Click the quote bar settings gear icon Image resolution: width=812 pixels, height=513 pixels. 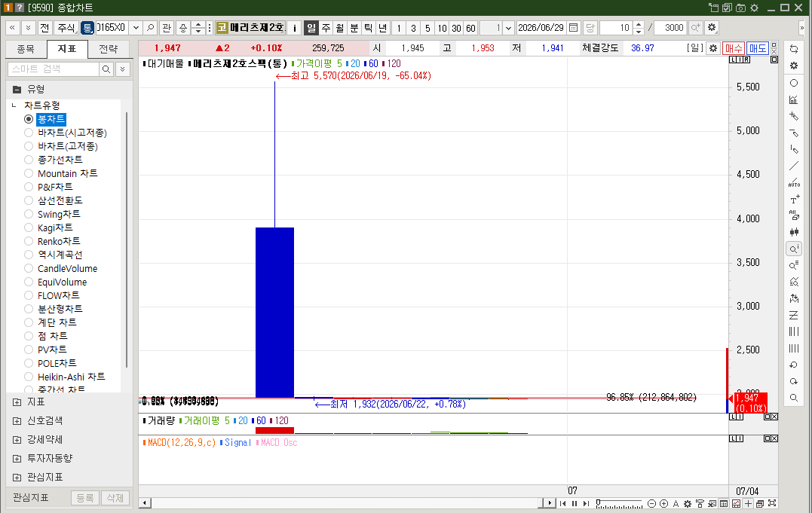pyautogui.click(x=713, y=48)
